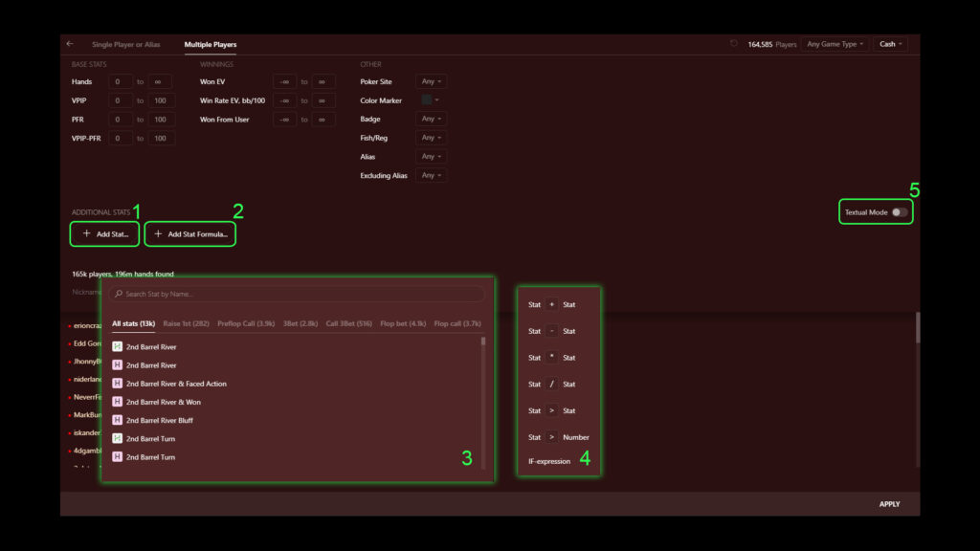980x551 pixels.
Task: Open the Alias filter dropdown
Action: pos(432,156)
